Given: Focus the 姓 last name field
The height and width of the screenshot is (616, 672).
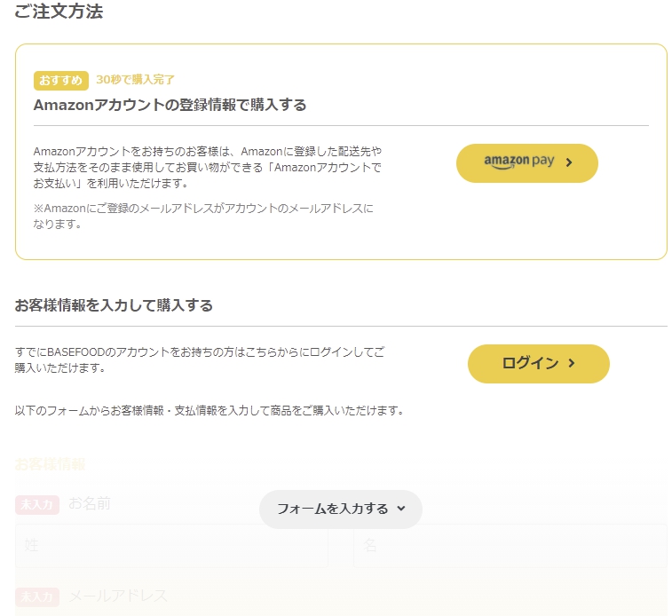Looking at the screenshot, I should (171, 546).
